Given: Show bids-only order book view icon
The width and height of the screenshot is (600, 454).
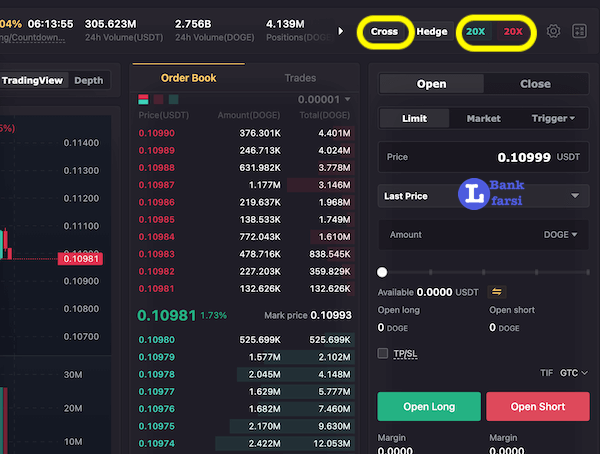Looking at the screenshot, I should (173, 100).
